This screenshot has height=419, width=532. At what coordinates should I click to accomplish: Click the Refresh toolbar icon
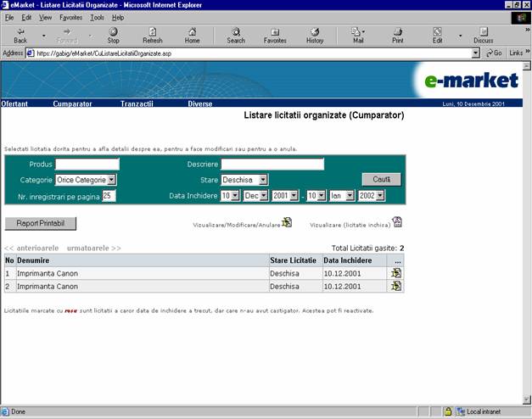(x=152, y=32)
